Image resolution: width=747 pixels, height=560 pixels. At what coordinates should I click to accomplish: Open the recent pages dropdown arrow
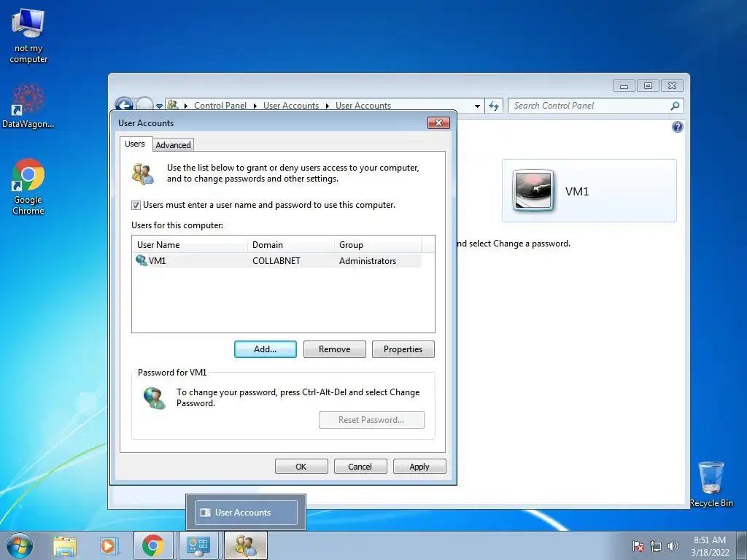tap(160, 106)
